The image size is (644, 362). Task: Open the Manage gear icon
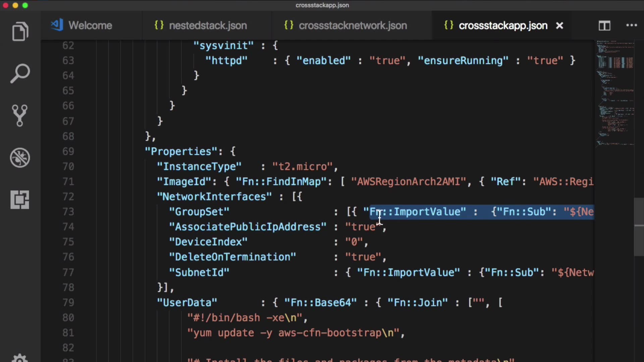20,357
